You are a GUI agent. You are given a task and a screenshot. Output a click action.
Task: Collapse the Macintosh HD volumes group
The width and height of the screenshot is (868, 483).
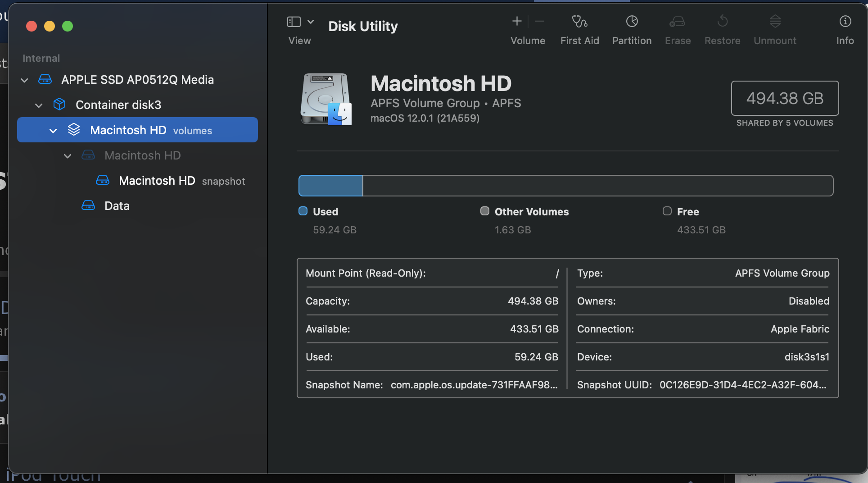(53, 131)
